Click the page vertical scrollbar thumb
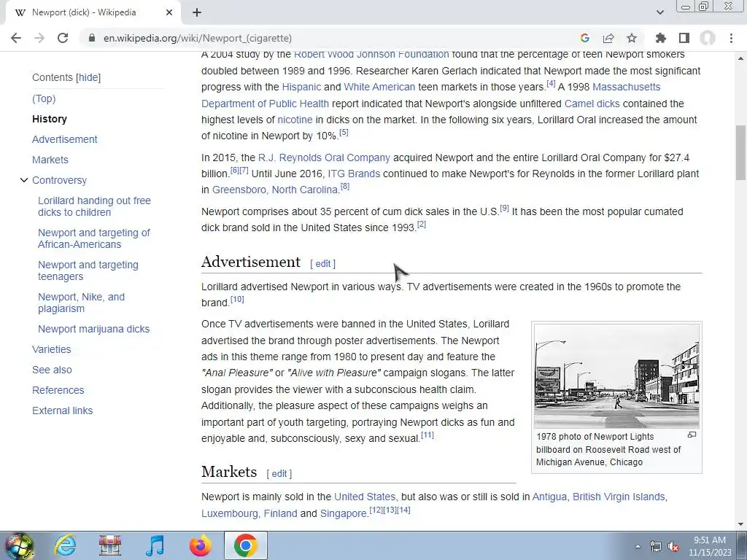747x560 pixels. [x=740, y=152]
